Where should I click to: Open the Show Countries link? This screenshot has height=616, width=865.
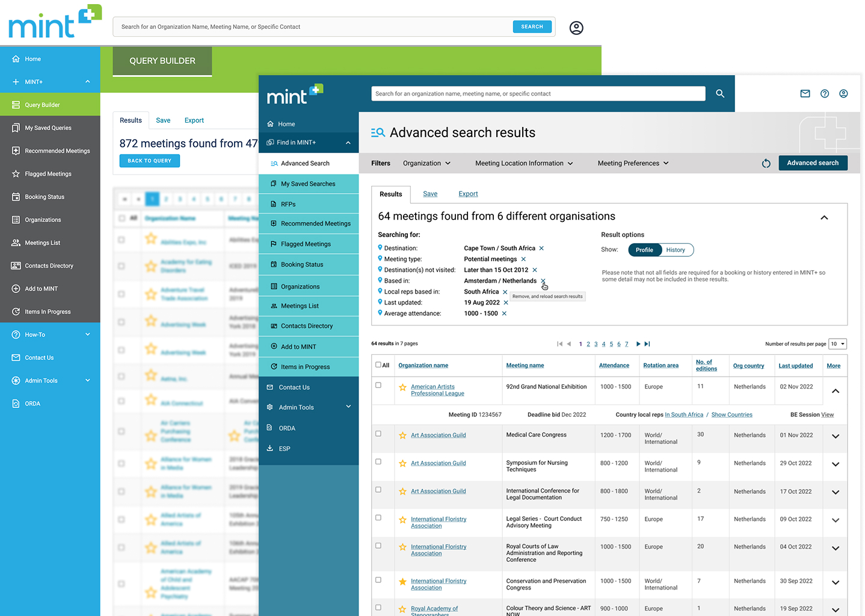tap(731, 414)
